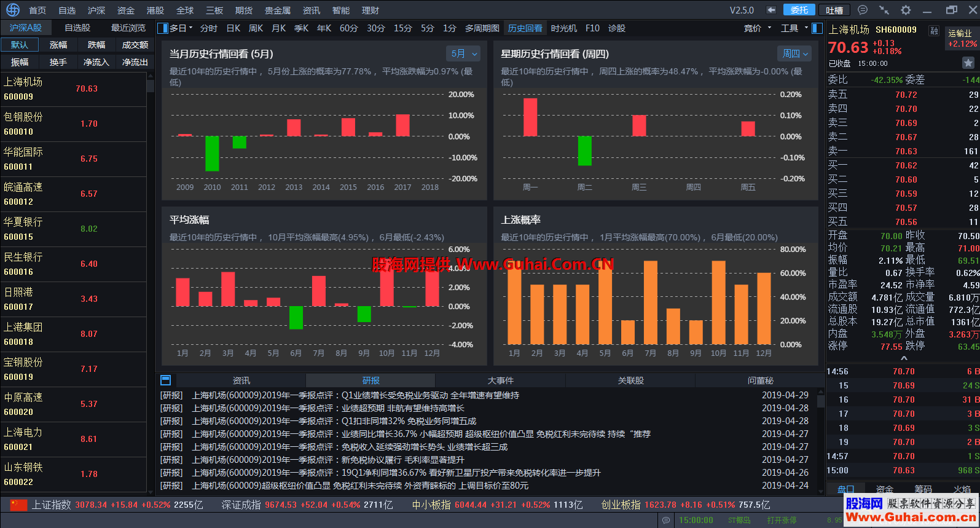Sort list by 默认
This screenshot has width=980, height=528.
pos(20,45)
